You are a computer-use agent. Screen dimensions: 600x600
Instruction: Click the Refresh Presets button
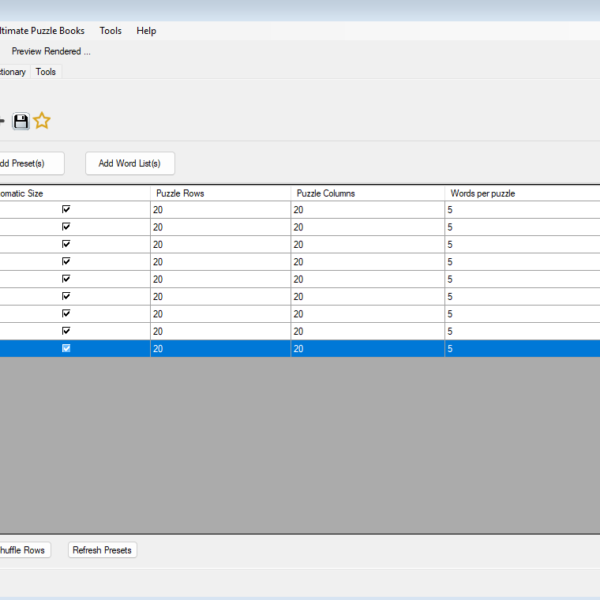pyautogui.click(x=102, y=550)
